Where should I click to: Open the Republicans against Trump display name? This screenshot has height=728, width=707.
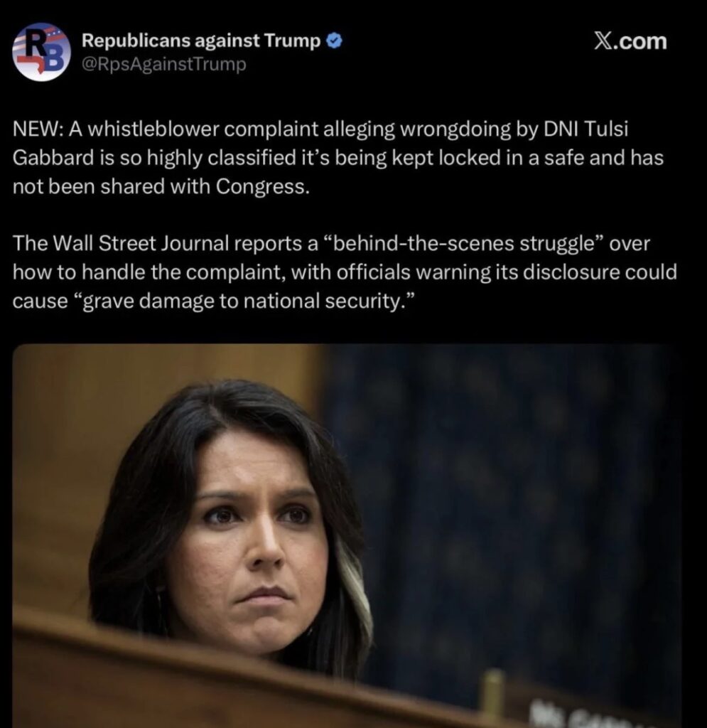pyautogui.click(x=201, y=41)
